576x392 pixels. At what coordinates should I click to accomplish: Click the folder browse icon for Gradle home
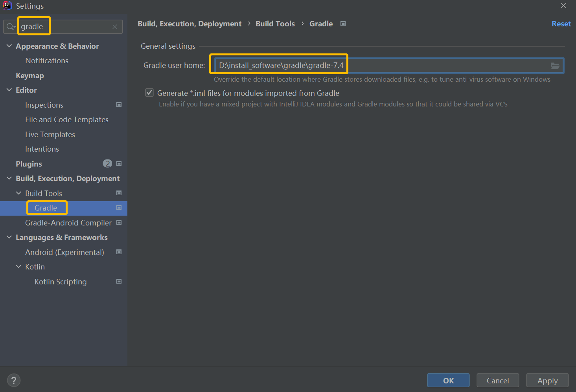click(555, 66)
